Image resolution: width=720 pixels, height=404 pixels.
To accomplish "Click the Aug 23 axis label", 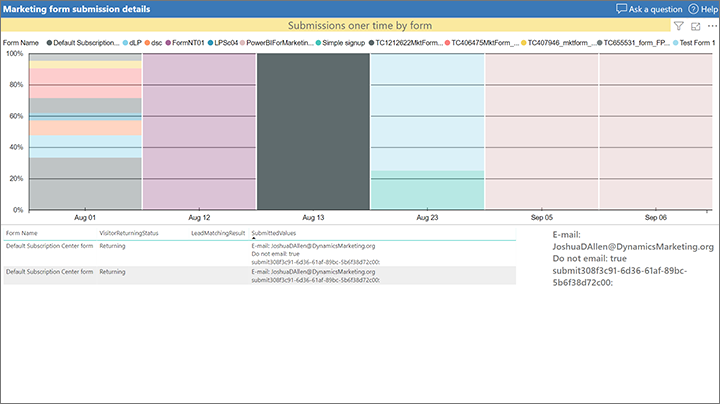I will 428,217.
